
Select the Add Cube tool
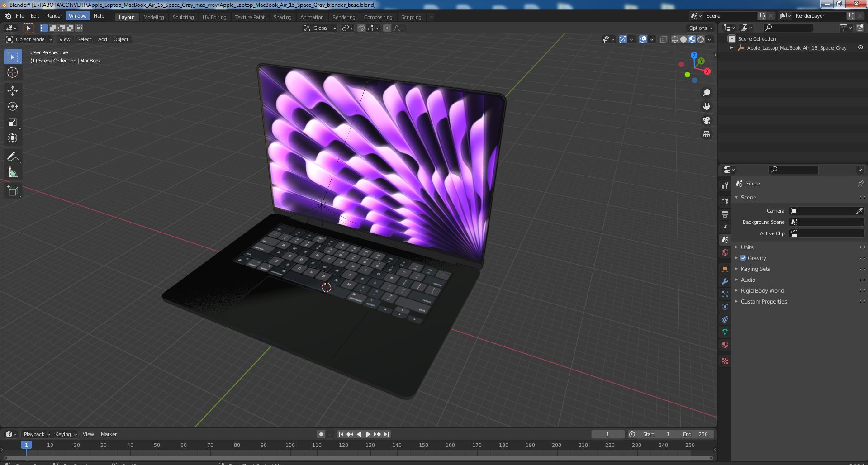[x=13, y=191]
